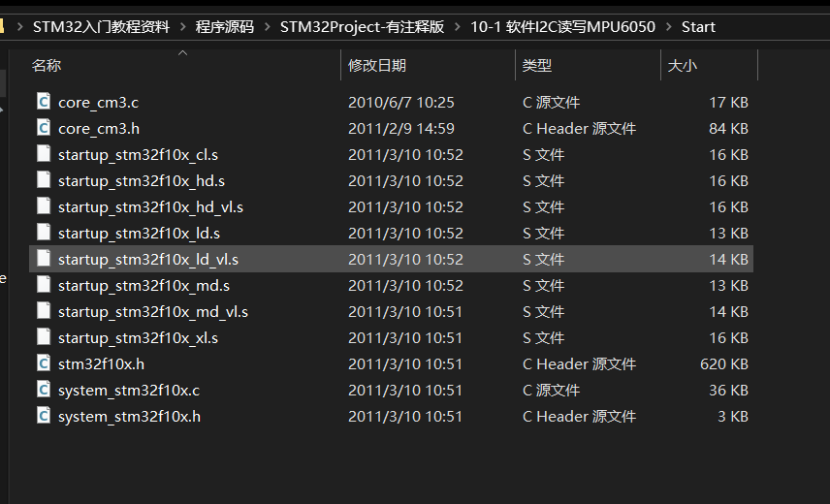830x504 pixels.
Task: Click the startup_stm32f10x_md_vl.s file icon
Action: click(x=44, y=310)
